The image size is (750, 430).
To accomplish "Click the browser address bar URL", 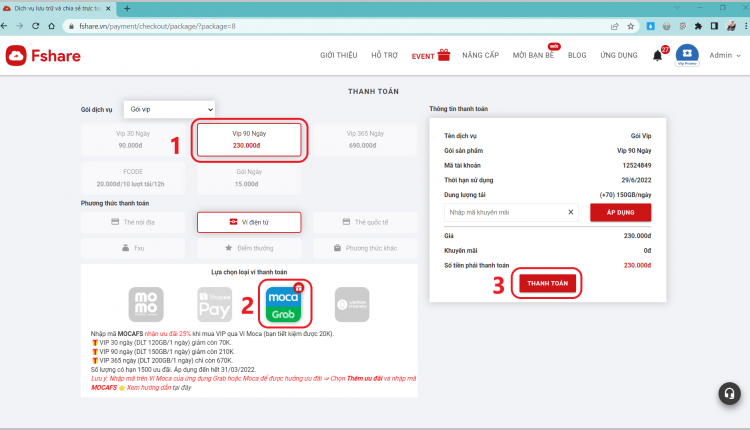I will click(x=157, y=26).
